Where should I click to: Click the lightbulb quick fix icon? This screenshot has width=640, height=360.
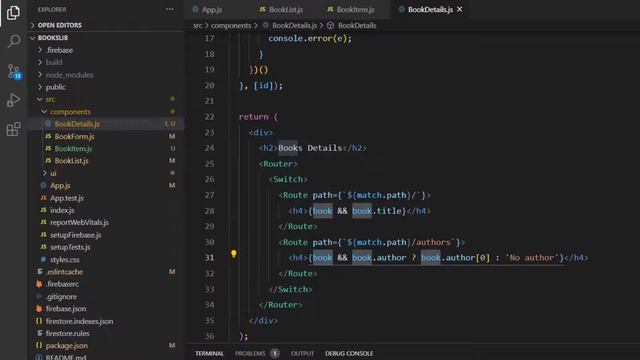tap(233, 254)
